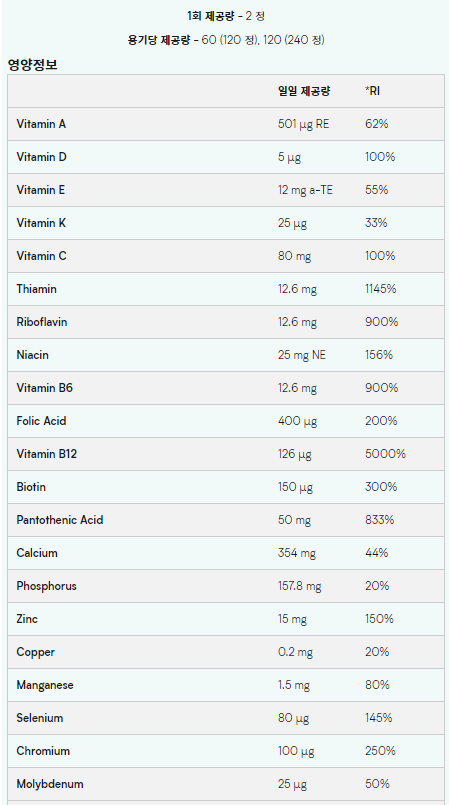The height and width of the screenshot is (805, 449).
Task: Select the Phosphorus row label
Action: (x=46, y=586)
